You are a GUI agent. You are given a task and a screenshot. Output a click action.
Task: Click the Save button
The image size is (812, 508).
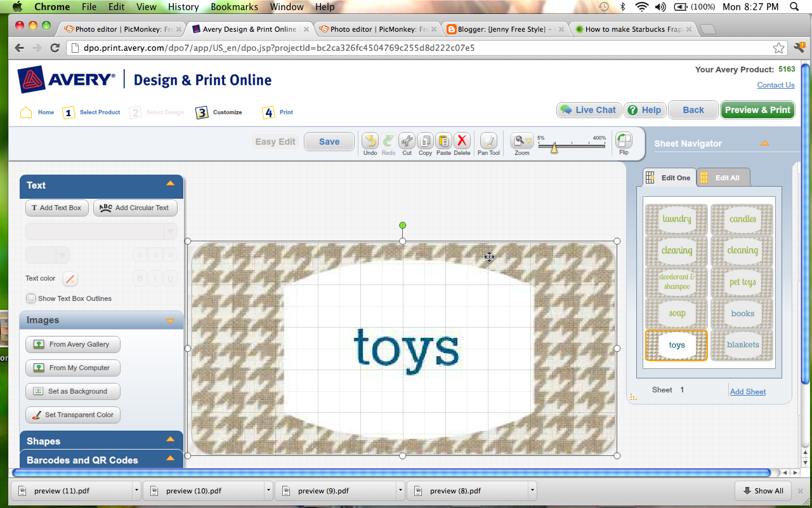pos(329,142)
